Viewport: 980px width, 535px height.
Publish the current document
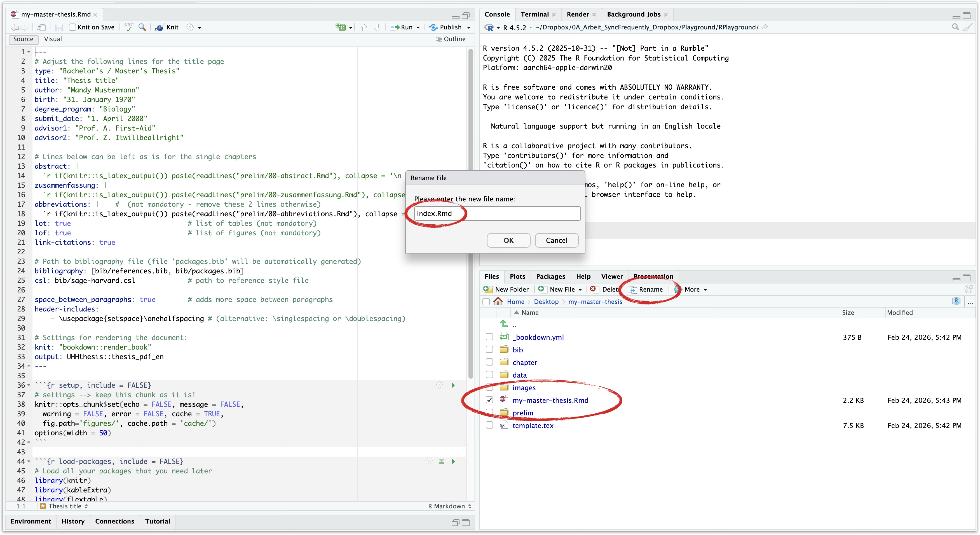click(449, 27)
